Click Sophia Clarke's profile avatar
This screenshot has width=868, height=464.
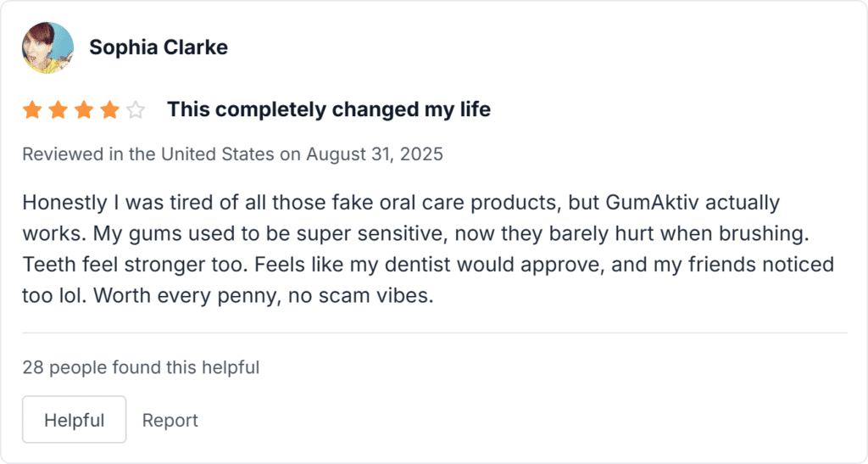click(47, 48)
